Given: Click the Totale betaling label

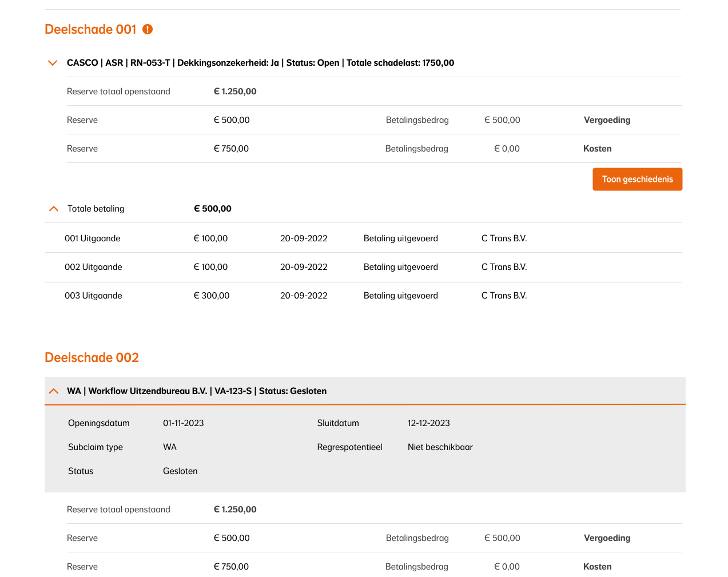Looking at the screenshot, I should pyautogui.click(x=96, y=209).
